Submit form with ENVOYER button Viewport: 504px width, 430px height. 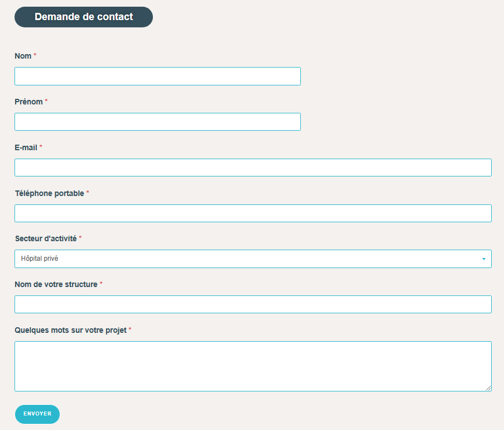click(37, 414)
